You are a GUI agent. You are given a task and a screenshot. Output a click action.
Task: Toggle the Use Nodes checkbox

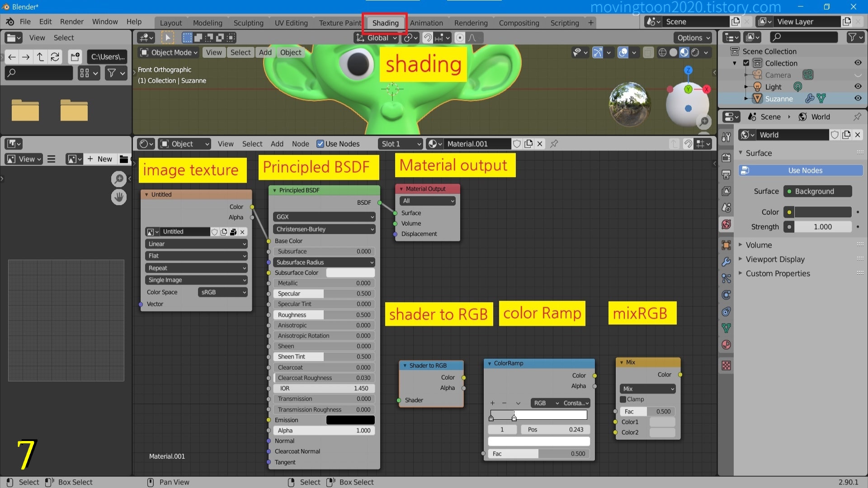(320, 144)
